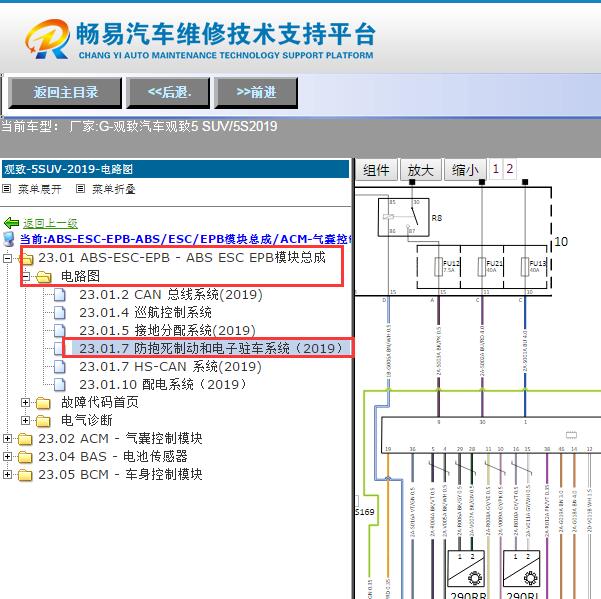This screenshot has width=601, height=599.
Task: Click the 23.01.4 巡航控制 document icon
Action: pos(59,313)
